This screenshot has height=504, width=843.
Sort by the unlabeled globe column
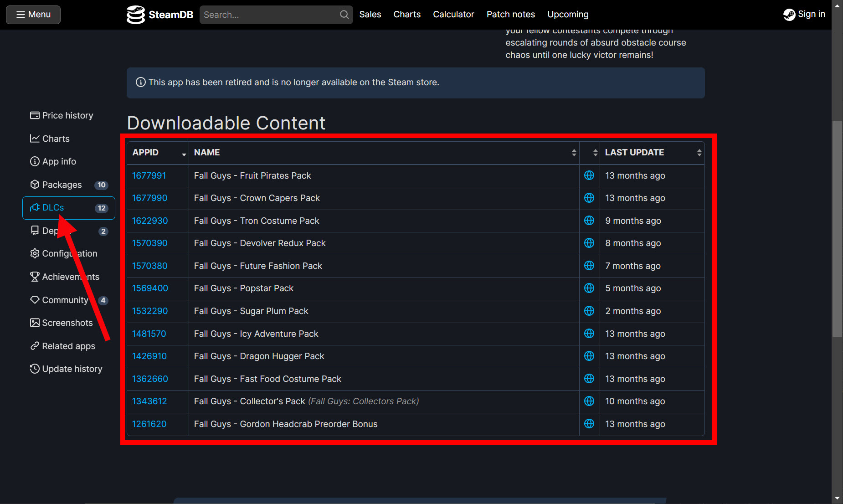pos(590,153)
